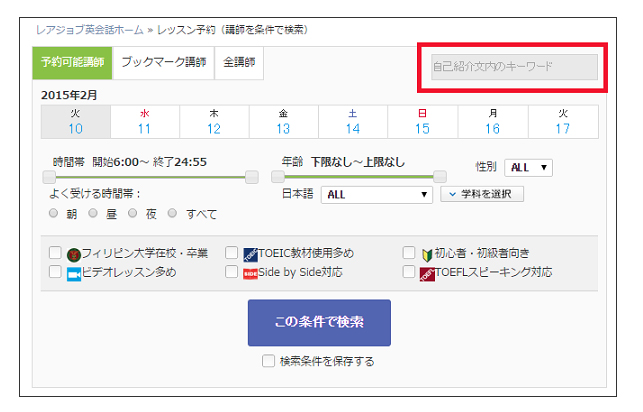Select Thursday 12 date tab
This screenshot has height=412, width=643.
[x=214, y=122]
